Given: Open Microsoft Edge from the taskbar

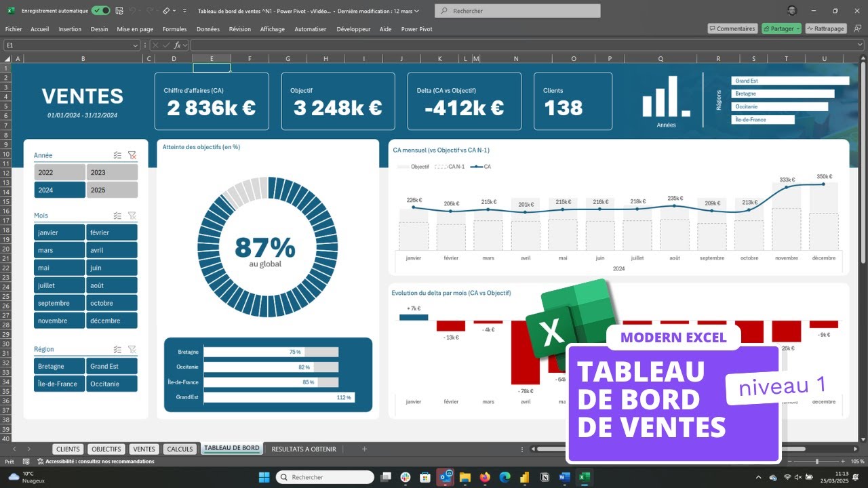Looking at the screenshot, I should point(504,477).
